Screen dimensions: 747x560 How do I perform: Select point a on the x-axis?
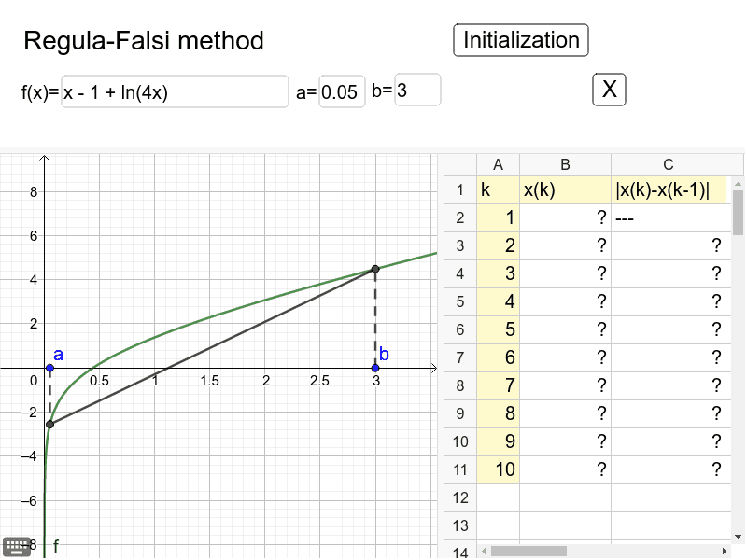point(49,369)
